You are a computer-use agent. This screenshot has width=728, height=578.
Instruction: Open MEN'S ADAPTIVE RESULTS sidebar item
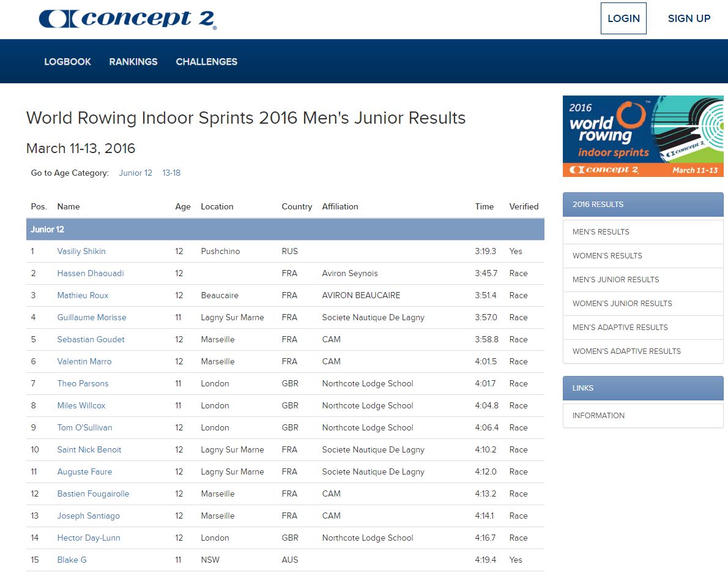point(642,328)
